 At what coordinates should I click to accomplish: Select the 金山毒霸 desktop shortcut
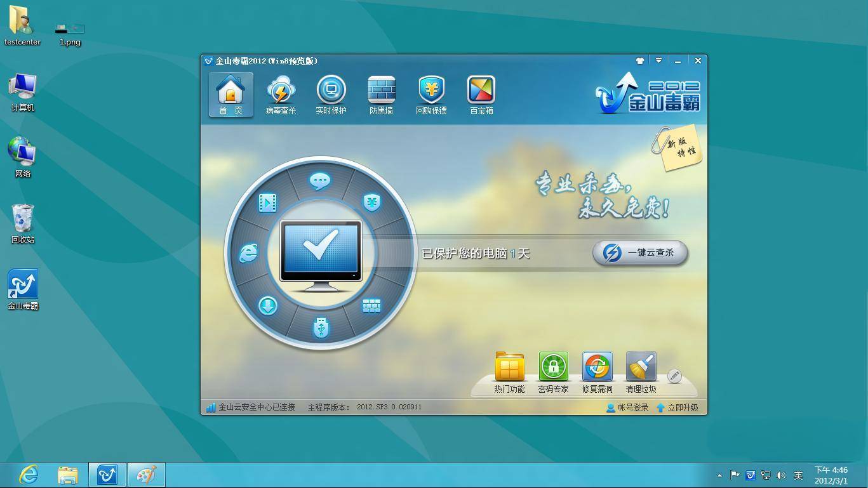click(23, 289)
